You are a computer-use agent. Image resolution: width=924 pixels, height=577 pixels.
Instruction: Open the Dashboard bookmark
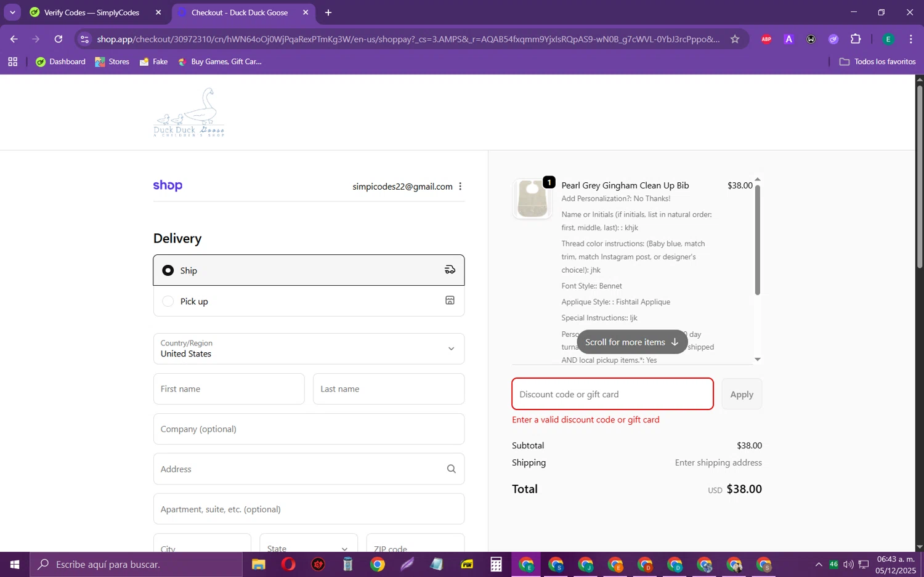tap(61, 62)
